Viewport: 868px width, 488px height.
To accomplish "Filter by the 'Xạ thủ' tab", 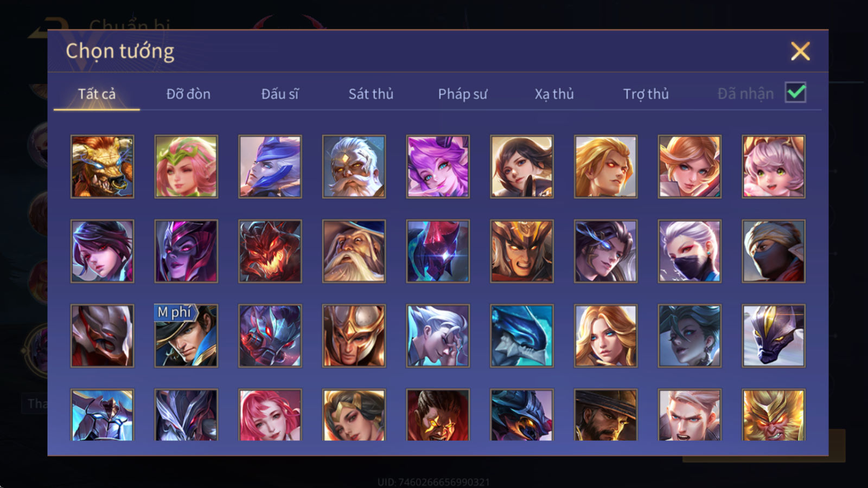I will [x=554, y=94].
